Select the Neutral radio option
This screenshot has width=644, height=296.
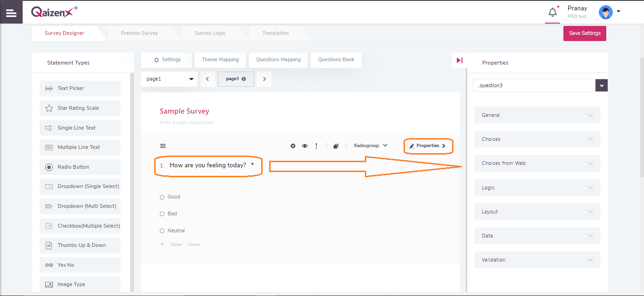pyautogui.click(x=162, y=231)
